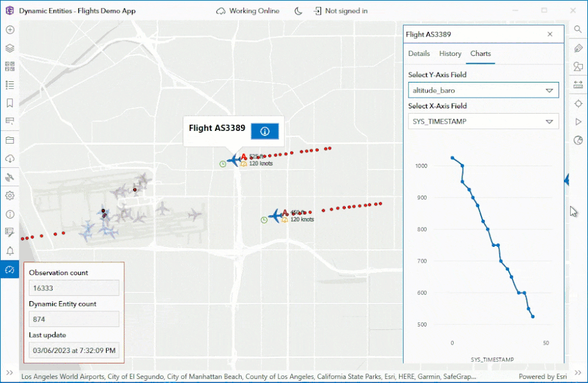
Task: Click the SYS_TIMESTAMP chart axis label
Action: [493, 359]
